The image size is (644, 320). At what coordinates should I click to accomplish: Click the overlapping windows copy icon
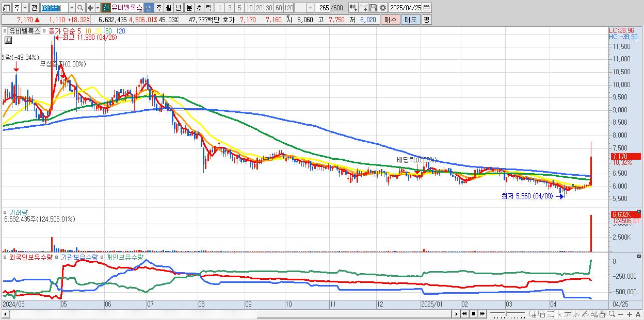point(542,314)
